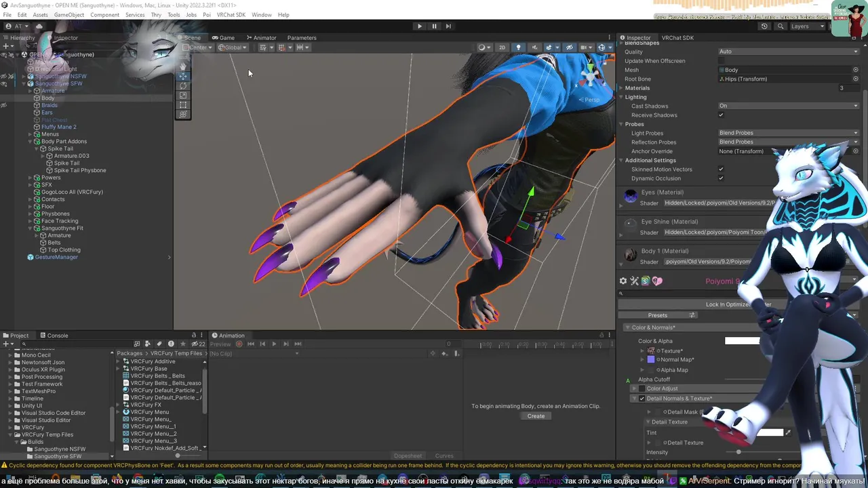Screen dimensions: 868x488
Task: Open the Cast Shadows dropdown
Action: (789, 106)
